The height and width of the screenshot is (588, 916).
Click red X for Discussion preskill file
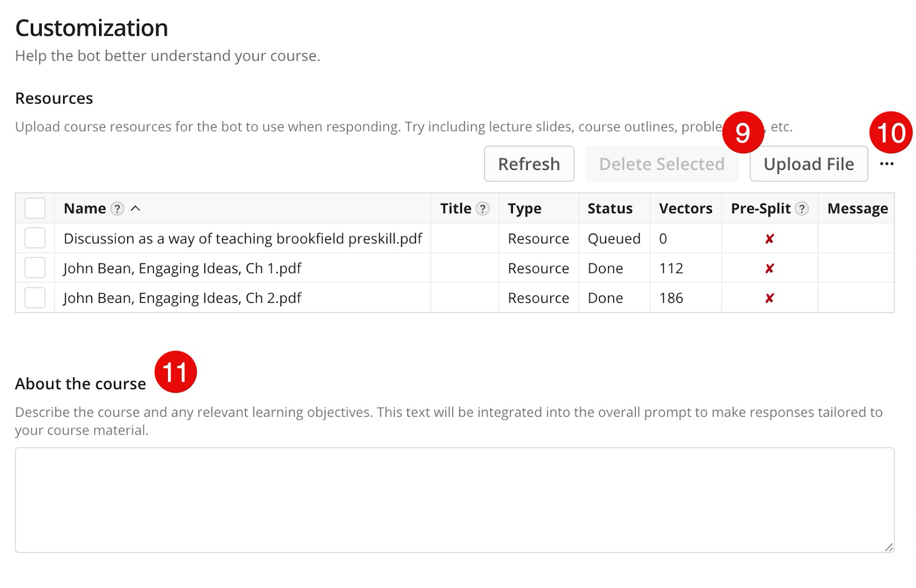(769, 239)
